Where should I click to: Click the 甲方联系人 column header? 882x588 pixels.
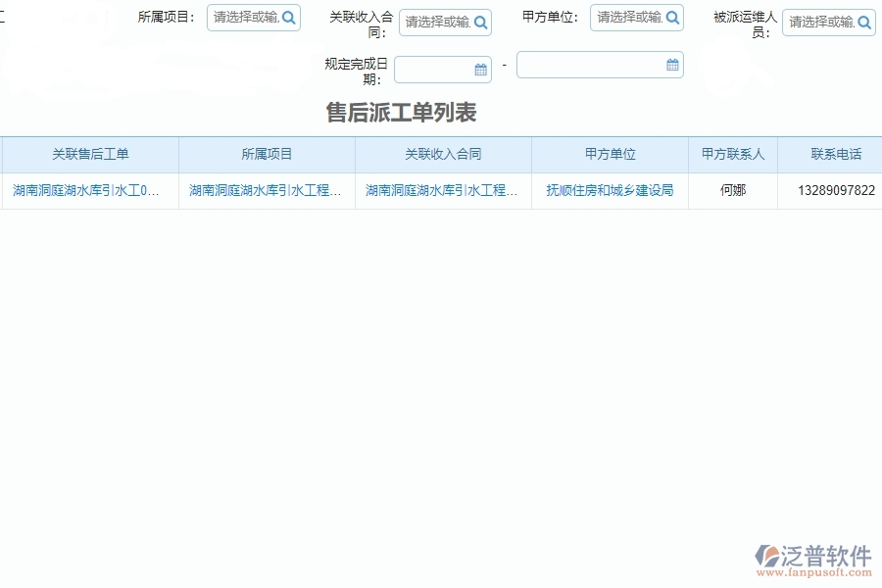[732, 154]
